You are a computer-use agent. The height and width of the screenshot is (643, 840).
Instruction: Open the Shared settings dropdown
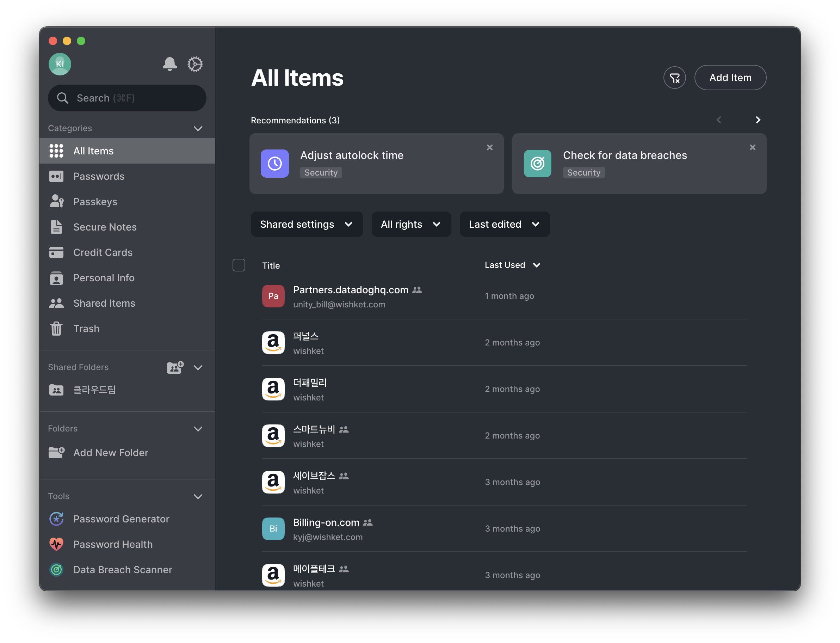[x=307, y=224]
